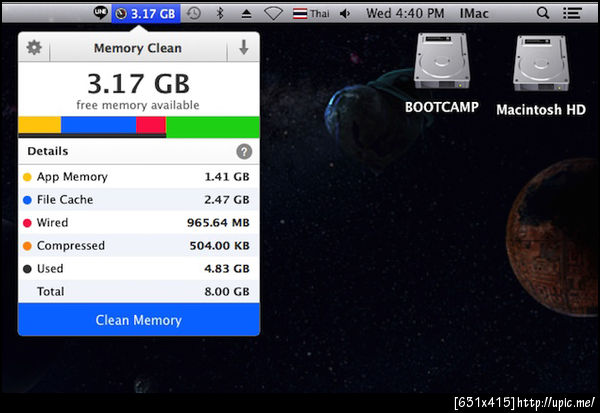Click the yellow App Memory bar segment

40,125
